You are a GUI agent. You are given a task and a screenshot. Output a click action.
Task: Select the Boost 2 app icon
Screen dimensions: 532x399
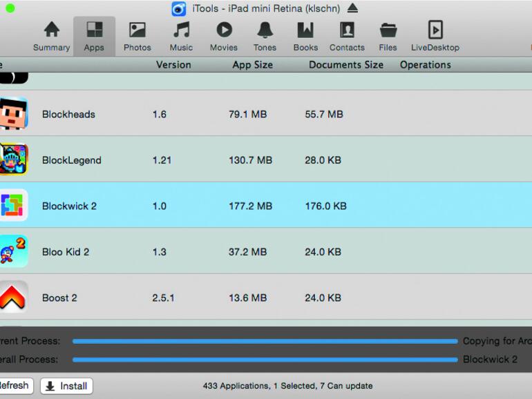tap(13, 297)
